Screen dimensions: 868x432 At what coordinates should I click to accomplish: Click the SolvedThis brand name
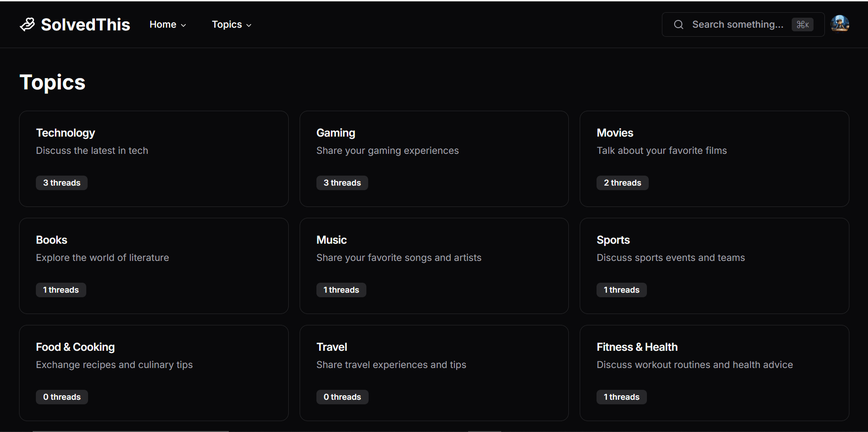[x=85, y=25]
